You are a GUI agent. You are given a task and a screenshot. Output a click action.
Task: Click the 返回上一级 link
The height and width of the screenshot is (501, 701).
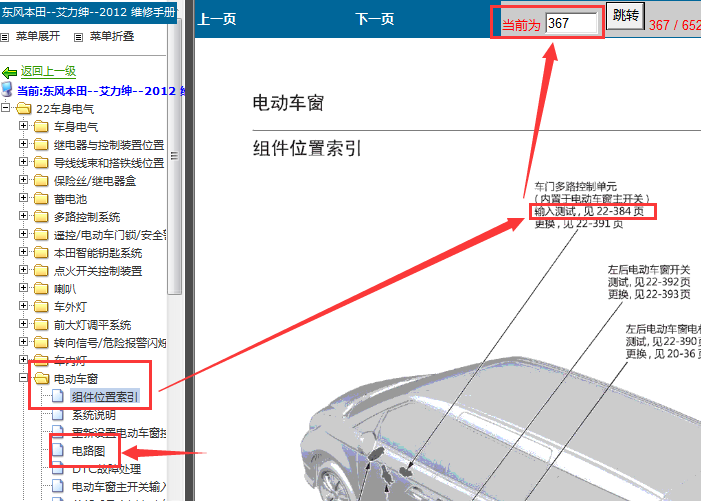tap(48, 71)
